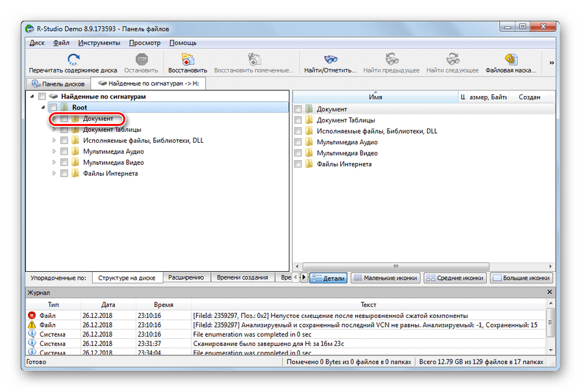
Task: Check Мультимедиа Видео checkbox in right list
Action: [x=298, y=153]
